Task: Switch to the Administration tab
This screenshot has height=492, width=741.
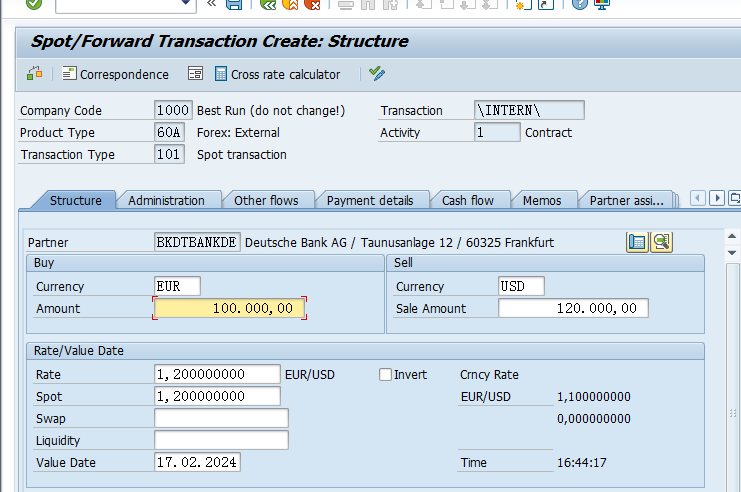Action: point(166,200)
